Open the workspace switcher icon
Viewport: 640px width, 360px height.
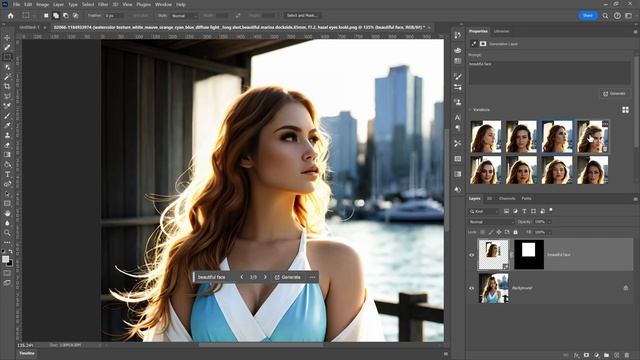pos(629,16)
